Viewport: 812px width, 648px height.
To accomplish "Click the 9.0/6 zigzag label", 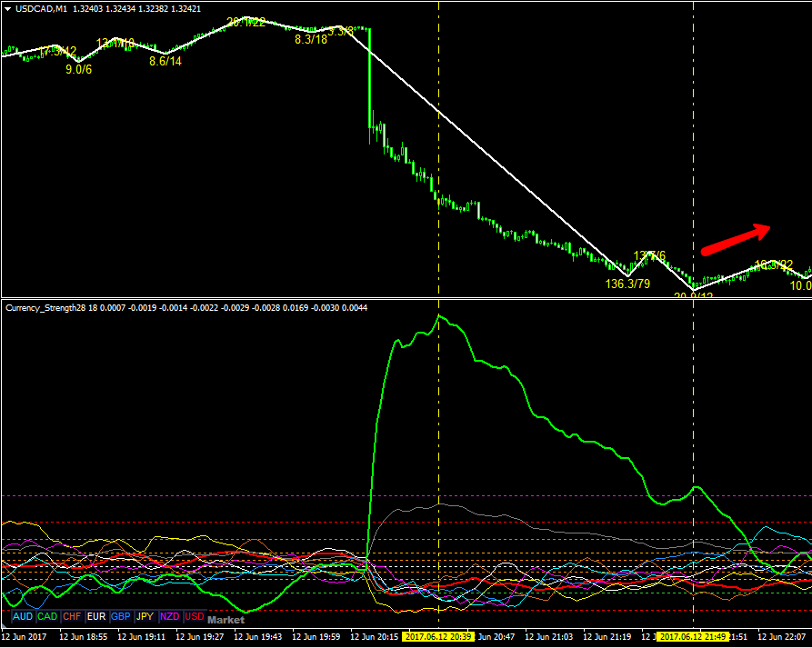I will [x=79, y=69].
